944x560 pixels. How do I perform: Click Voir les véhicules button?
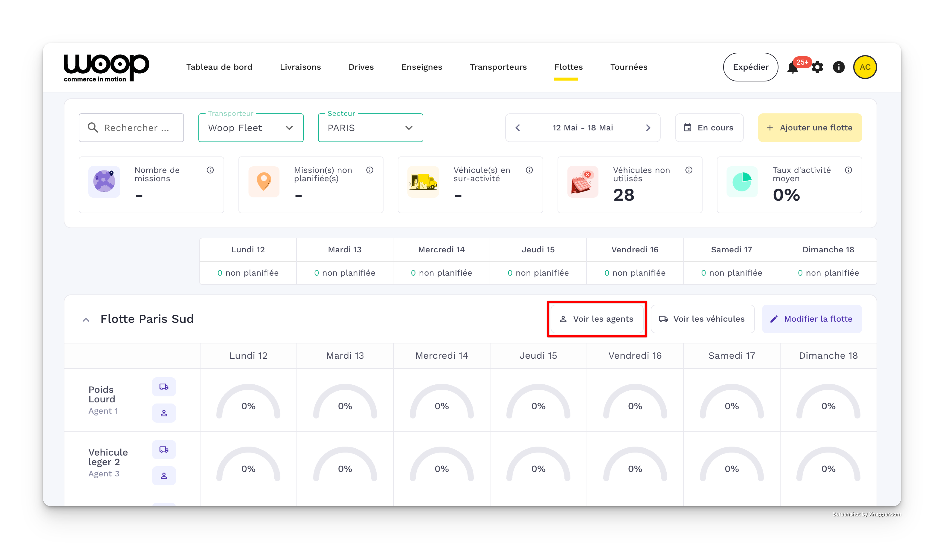703,319
